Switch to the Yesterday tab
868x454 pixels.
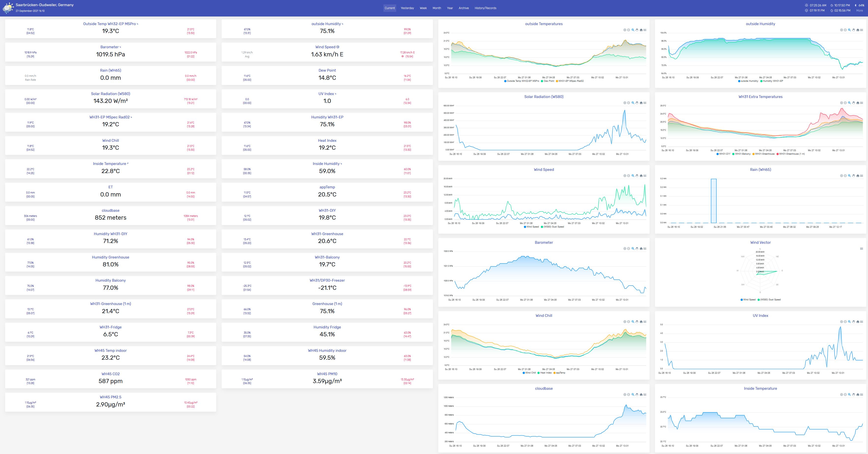pyautogui.click(x=407, y=8)
